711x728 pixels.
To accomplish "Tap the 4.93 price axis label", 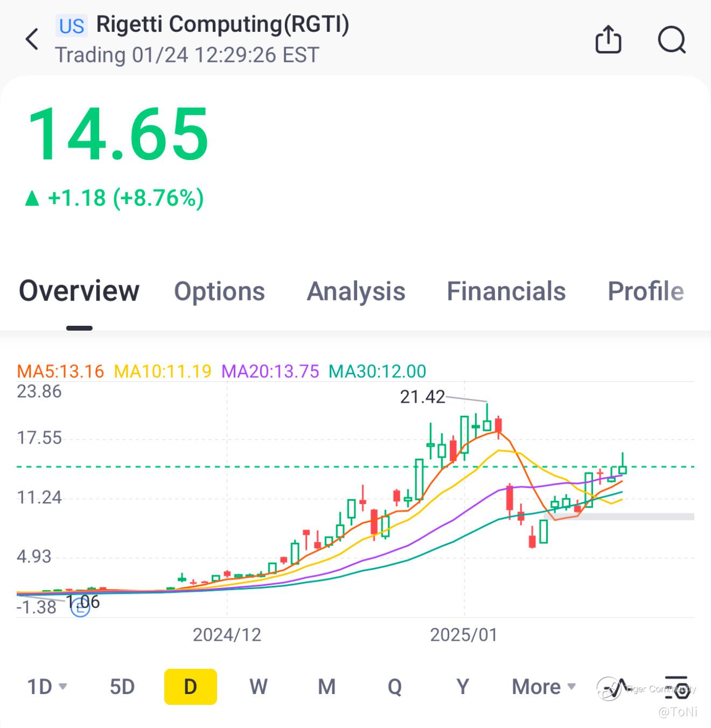I will 34,556.
